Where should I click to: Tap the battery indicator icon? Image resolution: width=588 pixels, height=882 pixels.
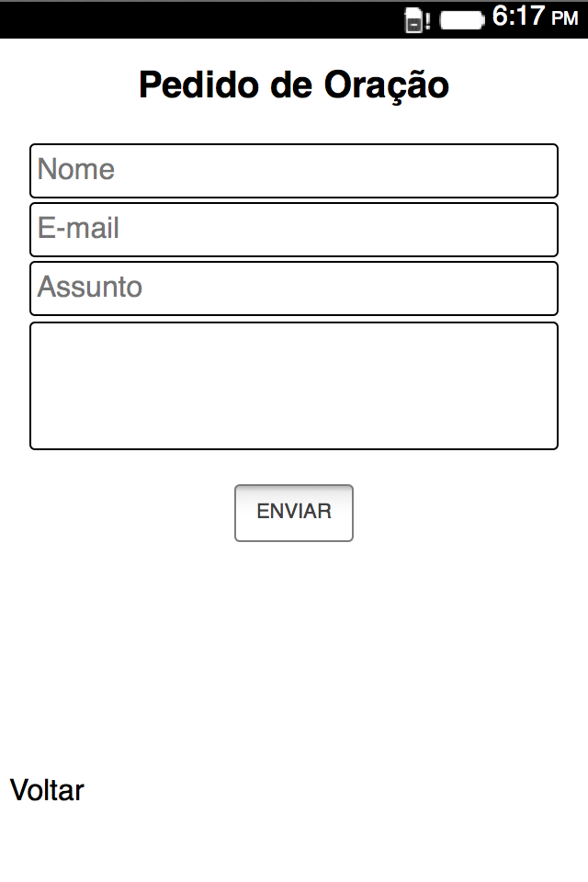pos(461,20)
